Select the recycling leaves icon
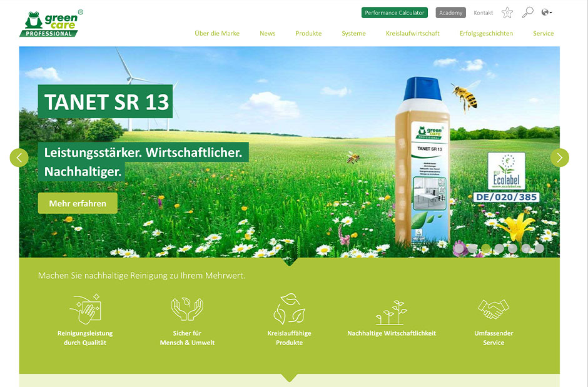The width and height of the screenshot is (588, 387). click(x=289, y=309)
